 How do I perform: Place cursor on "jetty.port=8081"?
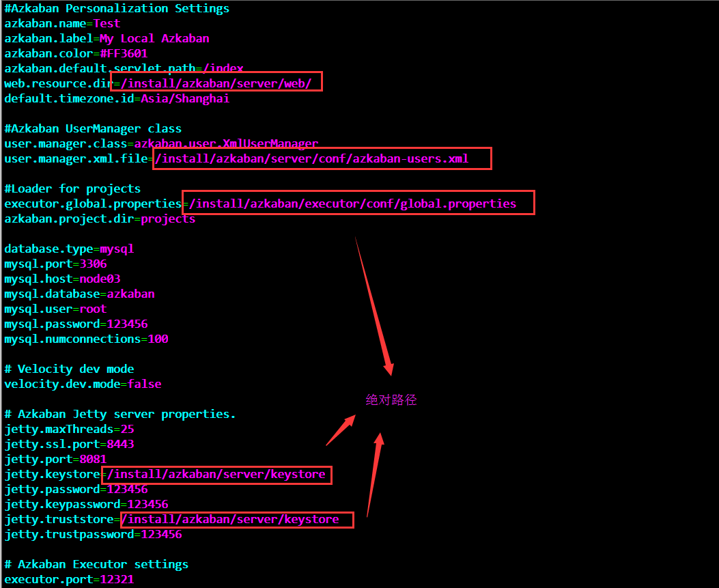click(55, 459)
